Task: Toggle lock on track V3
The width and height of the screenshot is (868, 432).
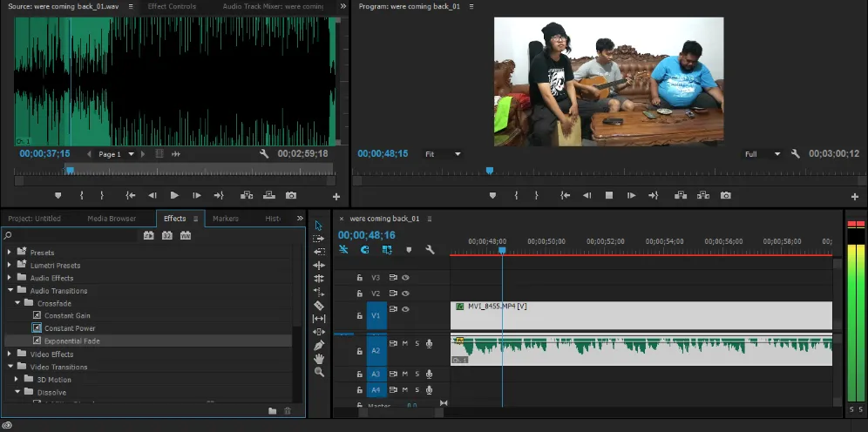Action: pos(359,278)
